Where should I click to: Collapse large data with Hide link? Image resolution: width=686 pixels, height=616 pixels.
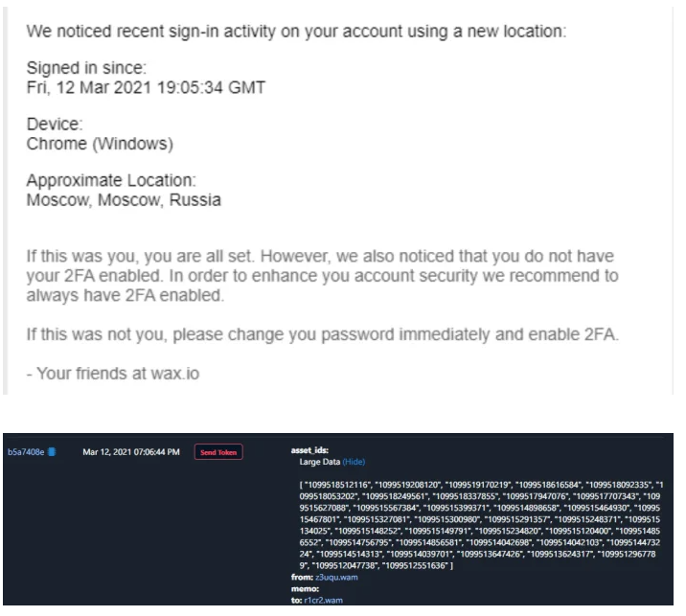pyautogui.click(x=354, y=462)
